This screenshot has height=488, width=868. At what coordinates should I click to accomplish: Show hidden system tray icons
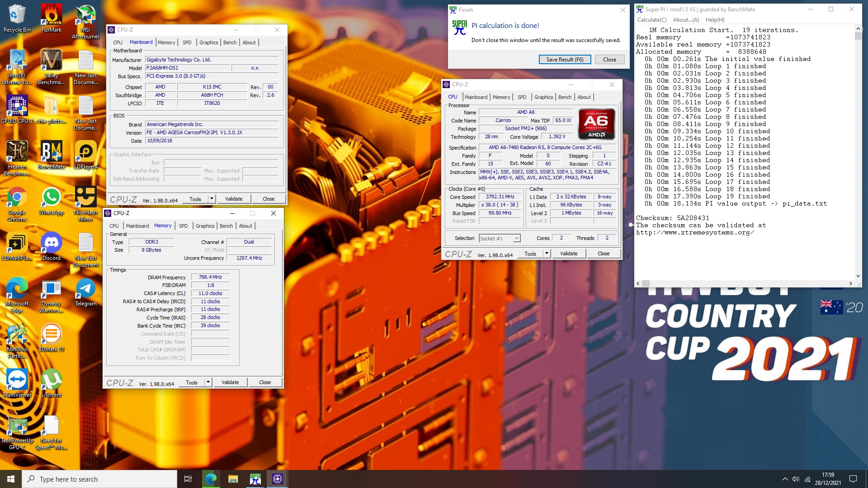pos(785,479)
